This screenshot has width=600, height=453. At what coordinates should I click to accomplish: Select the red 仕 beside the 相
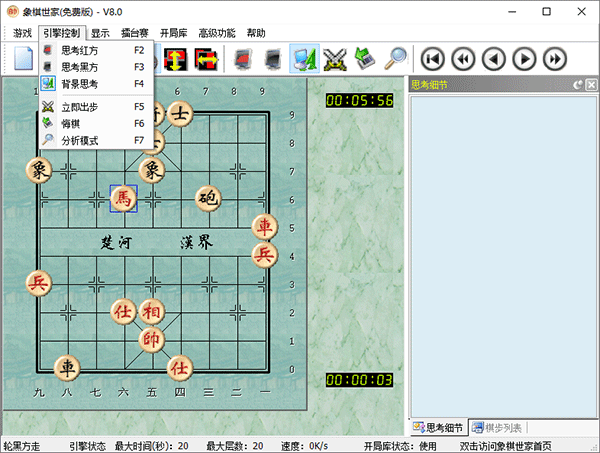click(124, 312)
